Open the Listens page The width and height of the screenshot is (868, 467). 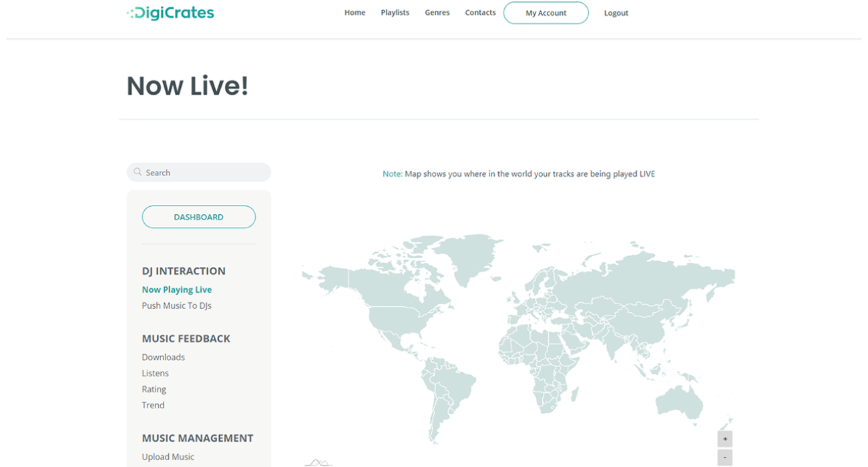155,373
